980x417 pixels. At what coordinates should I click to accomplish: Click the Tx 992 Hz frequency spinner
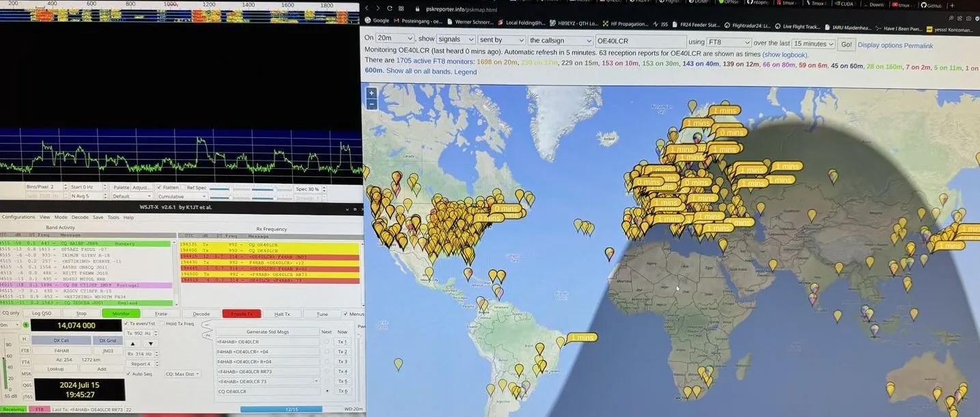[x=142, y=334]
